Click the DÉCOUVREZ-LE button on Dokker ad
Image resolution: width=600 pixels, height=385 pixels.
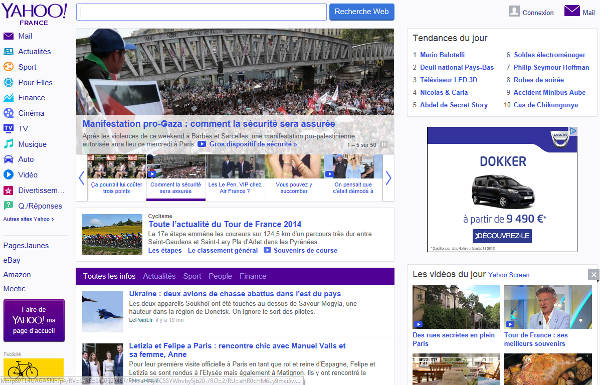502,236
